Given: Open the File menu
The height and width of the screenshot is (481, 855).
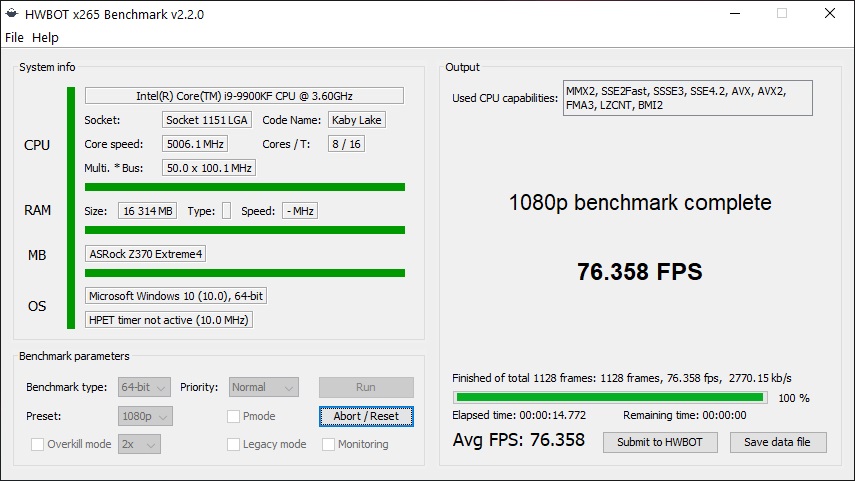Looking at the screenshot, I should [x=14, y=38].
